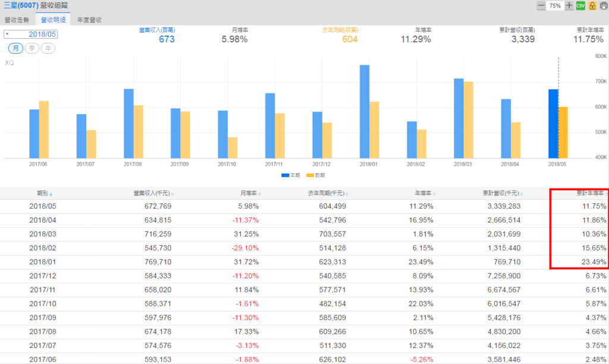Select the 2018/04 table row period
Viewport: 609px width, 364px height.
click(43, 220)
